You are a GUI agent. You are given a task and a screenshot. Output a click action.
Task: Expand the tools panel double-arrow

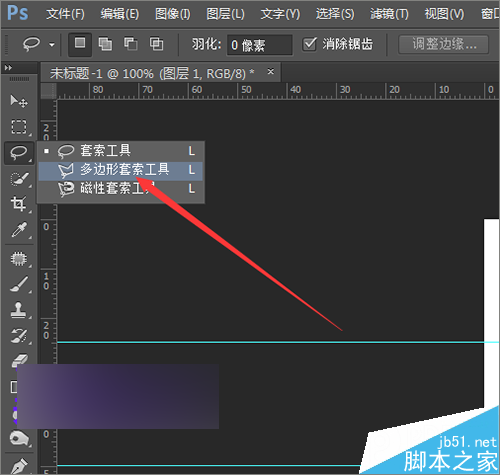tap(8, 68)
